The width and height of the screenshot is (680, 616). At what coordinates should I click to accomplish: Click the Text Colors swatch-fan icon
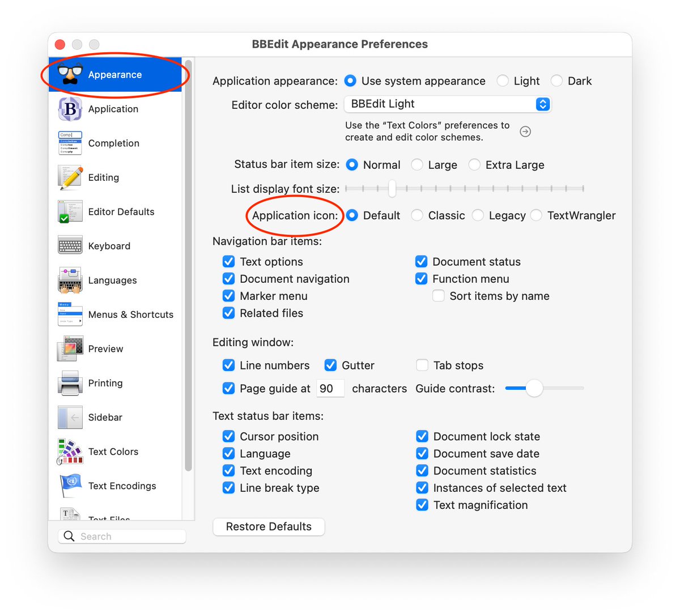coord(70,452)
